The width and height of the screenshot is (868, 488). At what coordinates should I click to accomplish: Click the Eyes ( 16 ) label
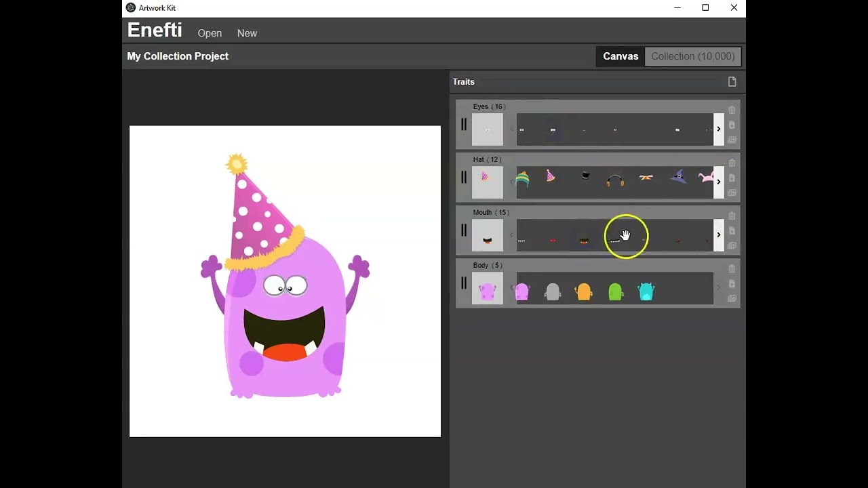490,106
